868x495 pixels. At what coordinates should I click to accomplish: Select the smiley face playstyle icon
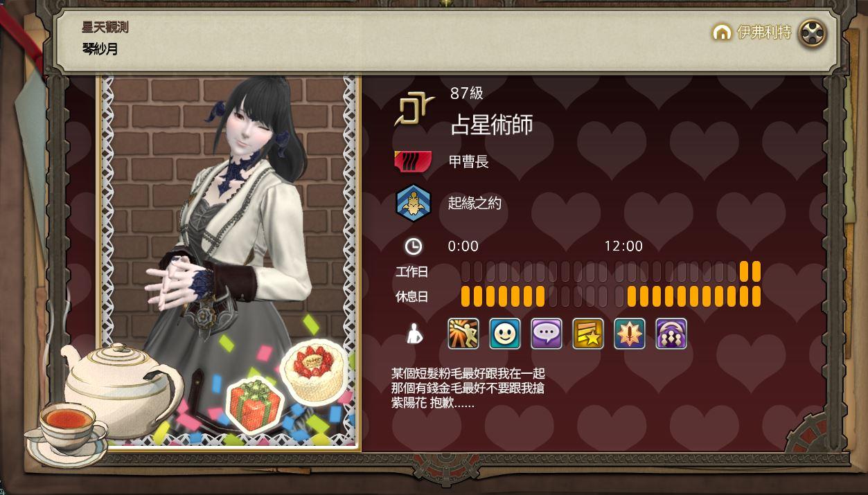tap(505, 334)
